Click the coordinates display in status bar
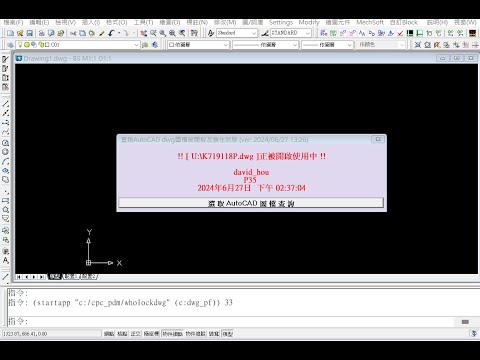The image size is (480, 360). (x=51, y=334)
